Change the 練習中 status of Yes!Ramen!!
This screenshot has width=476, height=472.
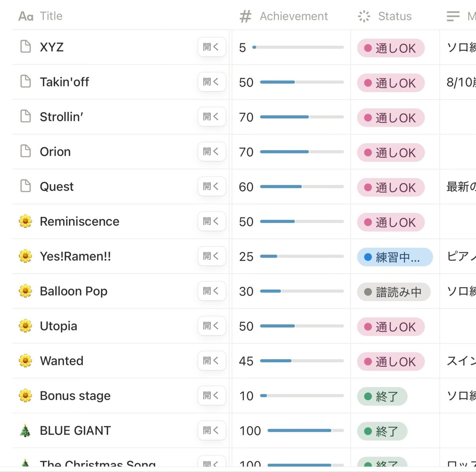[x=395, y=257]
